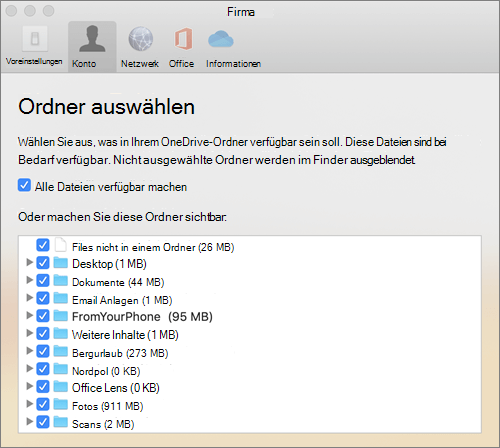Uncheck the Office Lens checkbox
Screen dimensions: 500x448
click(43, 387)
